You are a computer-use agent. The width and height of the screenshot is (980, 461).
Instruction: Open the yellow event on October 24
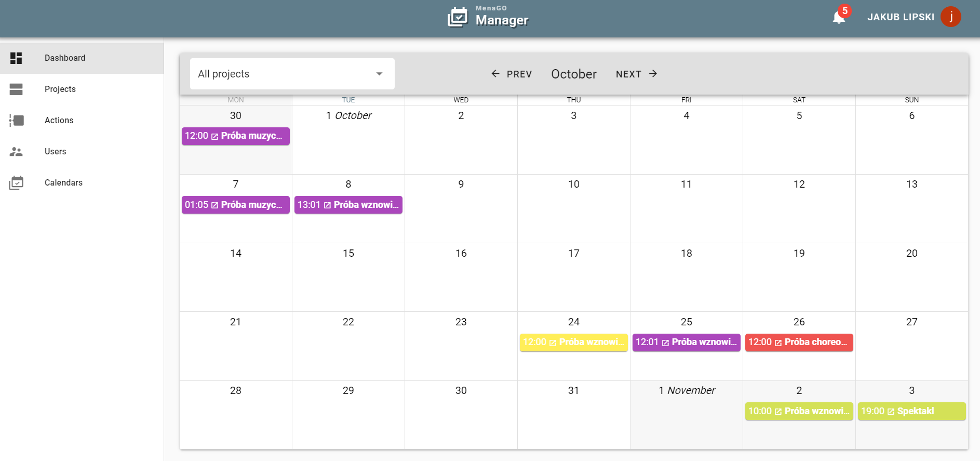tap(573, 343)
